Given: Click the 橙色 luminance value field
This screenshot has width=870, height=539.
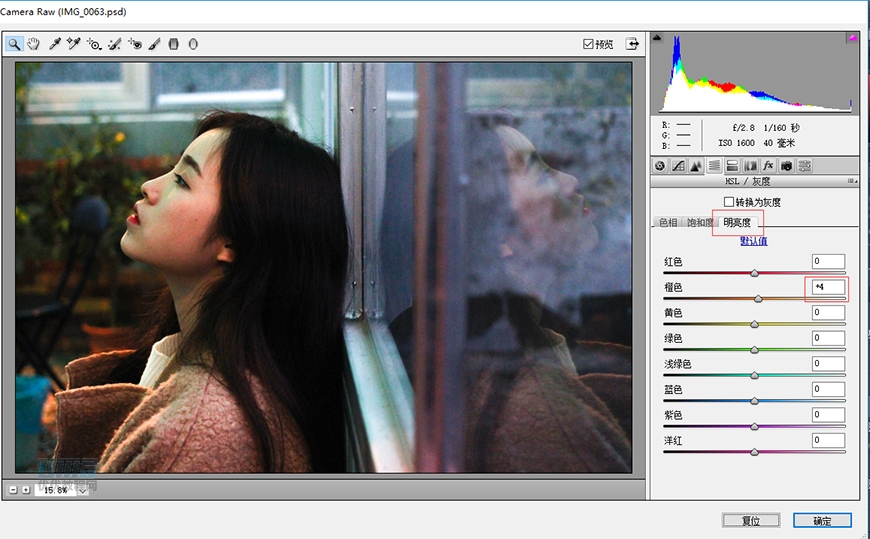Looking at the screenshot, I should [828, 287].
